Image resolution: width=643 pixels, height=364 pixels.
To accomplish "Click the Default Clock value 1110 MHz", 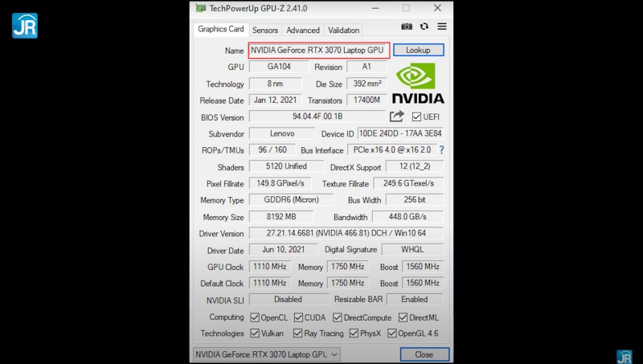I will [x=270, y=284].
